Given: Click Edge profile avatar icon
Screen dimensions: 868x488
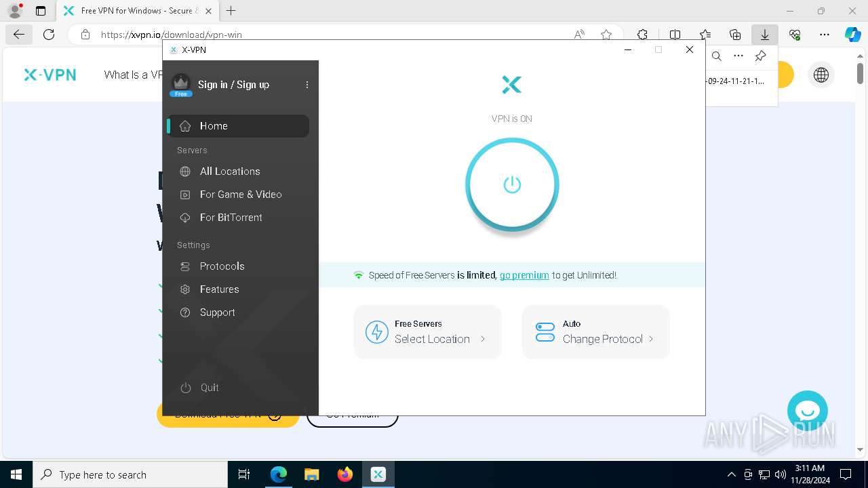Looking at the screenshot, I should pos(15,11).
